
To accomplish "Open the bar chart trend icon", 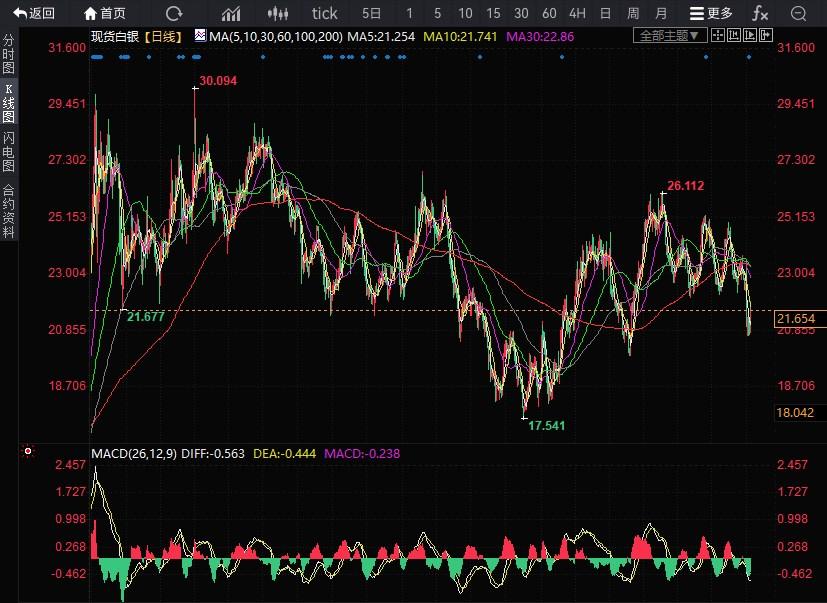I will (x=231, y=13).
